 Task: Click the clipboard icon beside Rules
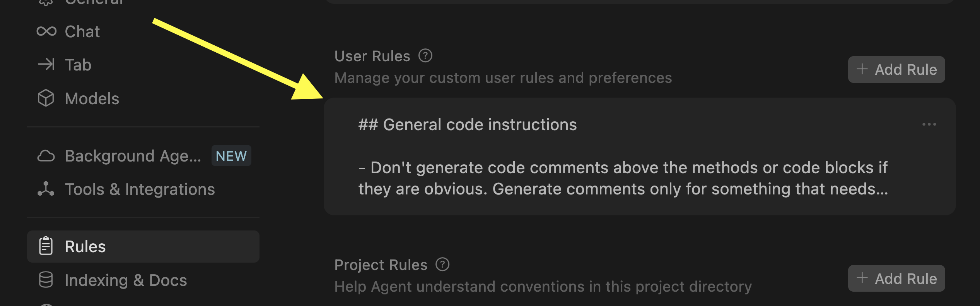pyautogui.click(x=46, y=246)
